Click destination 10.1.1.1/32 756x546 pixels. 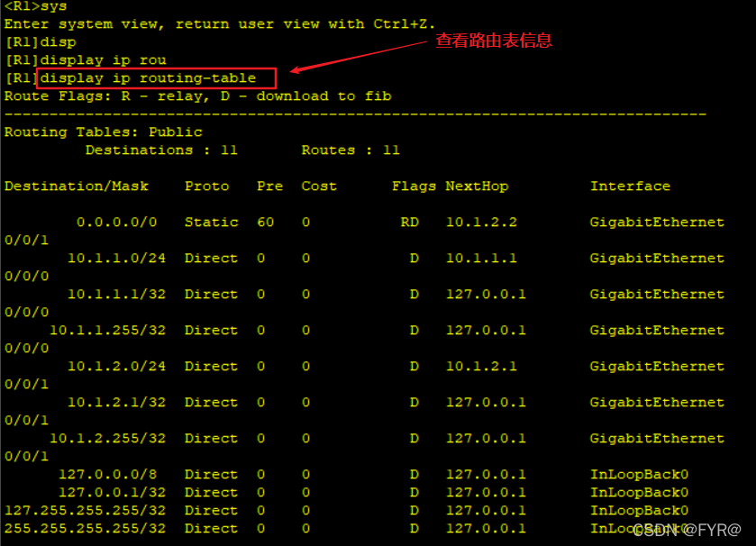[x=116, y=295]
